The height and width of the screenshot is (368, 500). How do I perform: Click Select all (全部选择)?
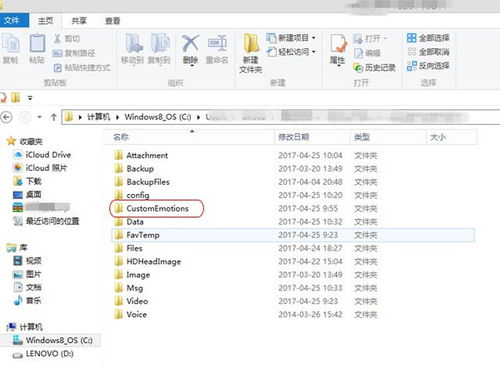point(428,38)
